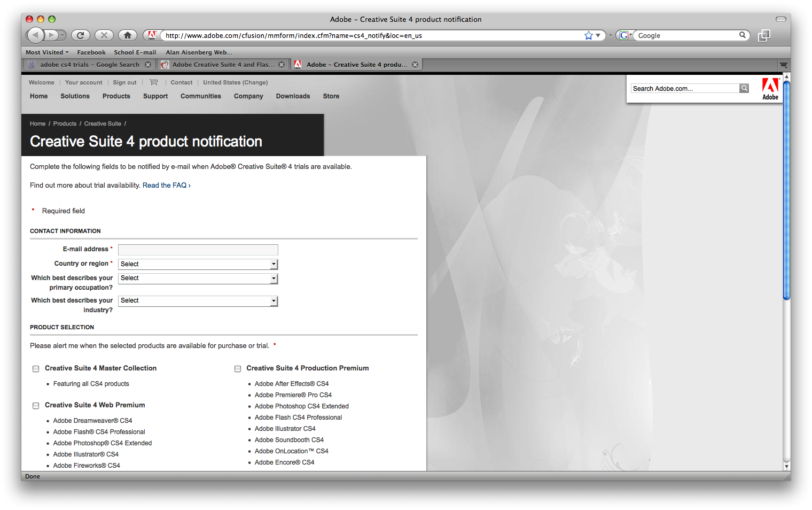The width and height of the screenshot is (812, 510).
Task: Check Creative Suite 4 Web Premium
Action: click(x=36, y=406)
